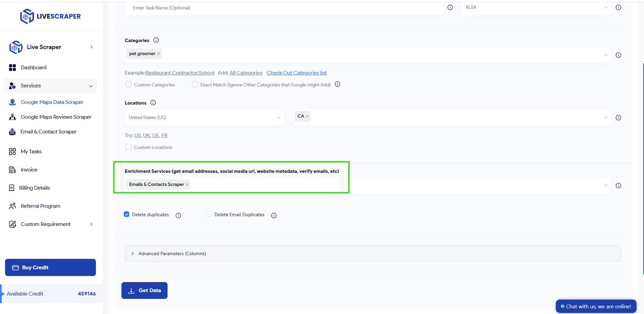Viewport: 644px width, 314px height.
Task: Click the Live Scraper cube icon
Action: 16,47
